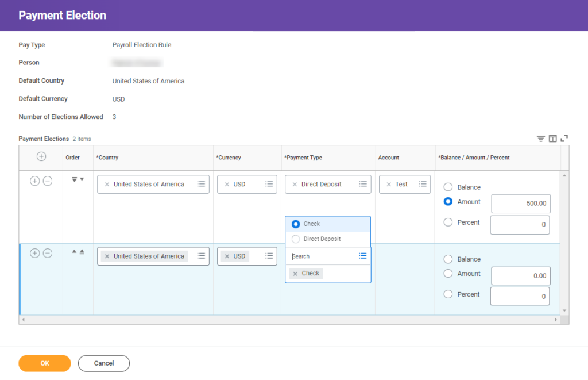Remove Direct Deposit payment type selection

click(295, 185)
